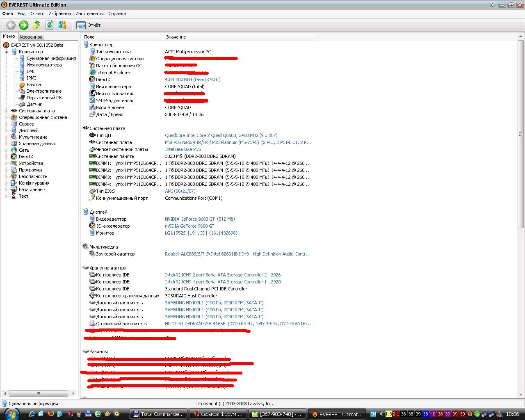Open the Портативный ПК laptop icon item
The image size is (525, 420).
(22, 98)
